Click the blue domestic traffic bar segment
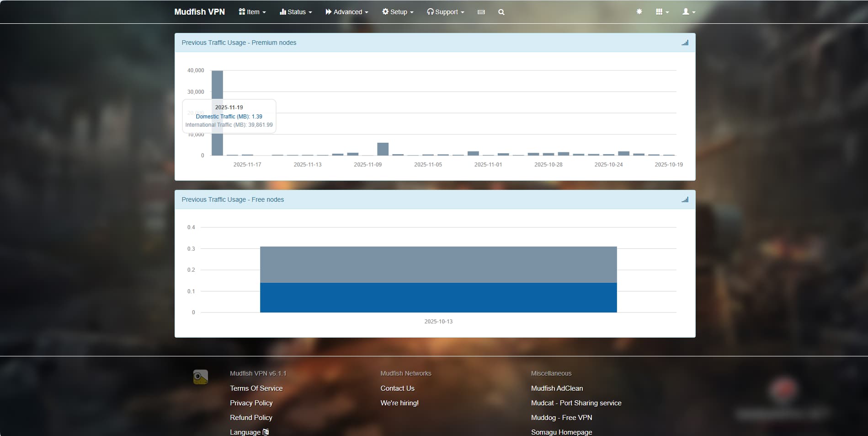868x436 pixels. tap(438, 298)
